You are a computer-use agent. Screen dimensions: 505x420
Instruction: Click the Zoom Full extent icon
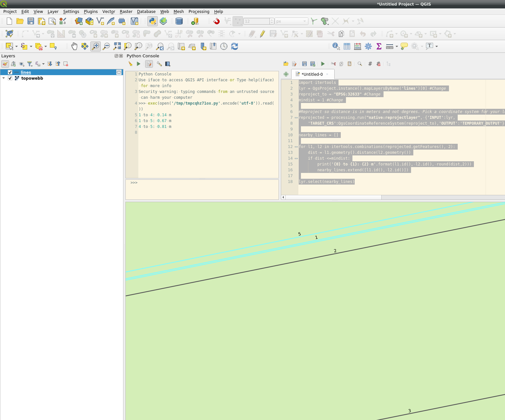click(x=117, y=46)
